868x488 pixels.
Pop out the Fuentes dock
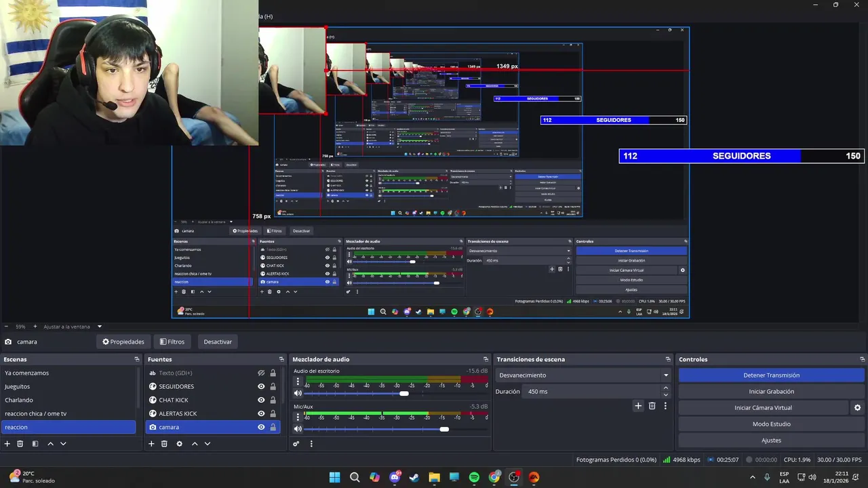point(281,359)
